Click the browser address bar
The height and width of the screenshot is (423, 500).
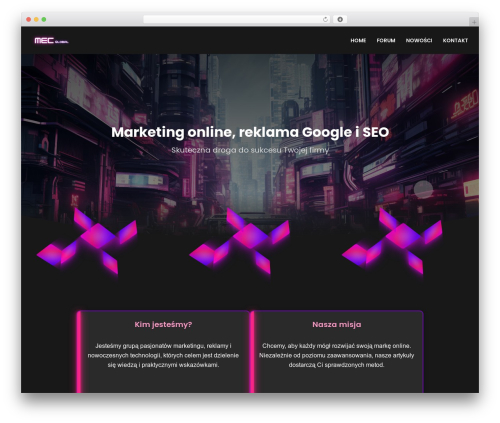click(x=236, y=19)
